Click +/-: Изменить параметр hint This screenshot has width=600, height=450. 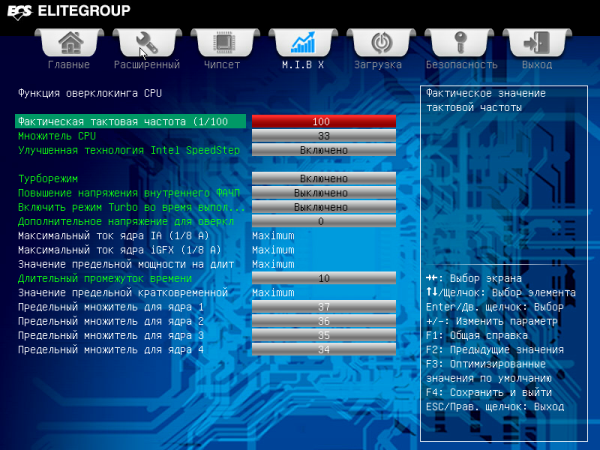tap(492, 321)
